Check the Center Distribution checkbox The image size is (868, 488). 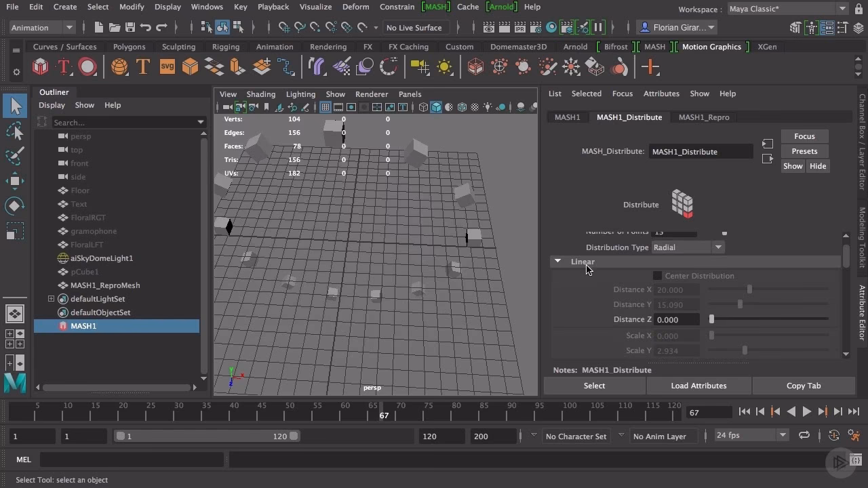tap(657, 276)
